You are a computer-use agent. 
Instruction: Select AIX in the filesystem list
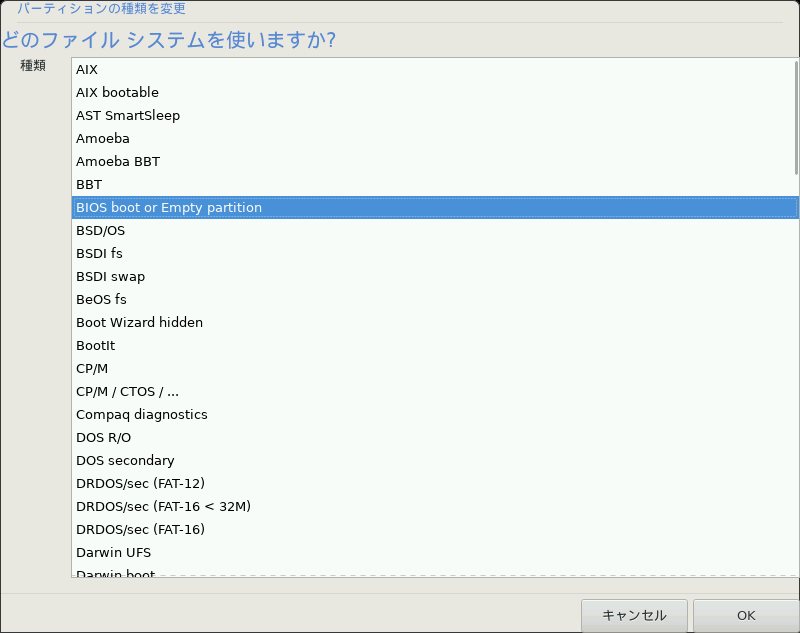click(x=435, y=69)
